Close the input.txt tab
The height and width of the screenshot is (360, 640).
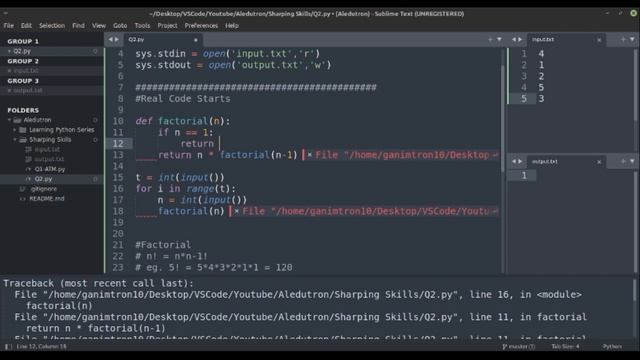(x=599, y=40)
